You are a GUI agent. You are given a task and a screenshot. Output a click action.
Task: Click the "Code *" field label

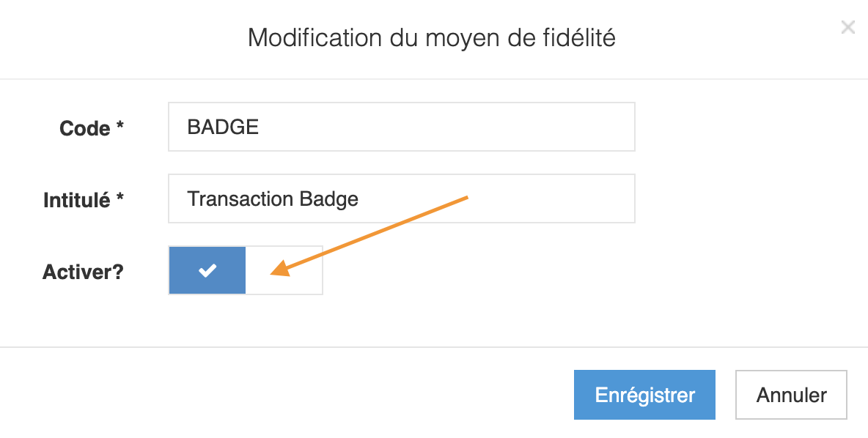pyautogui.click(x=91, y=128)
